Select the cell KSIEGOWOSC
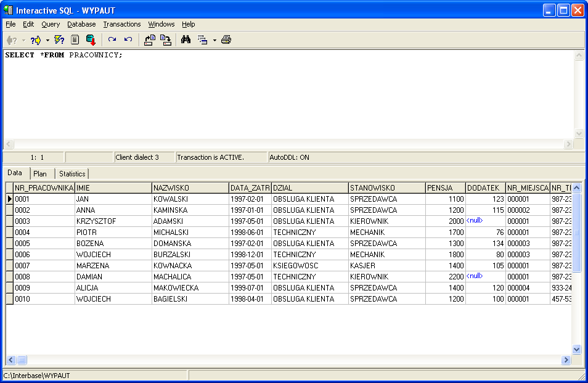588x383 pixels. (310, 266)
